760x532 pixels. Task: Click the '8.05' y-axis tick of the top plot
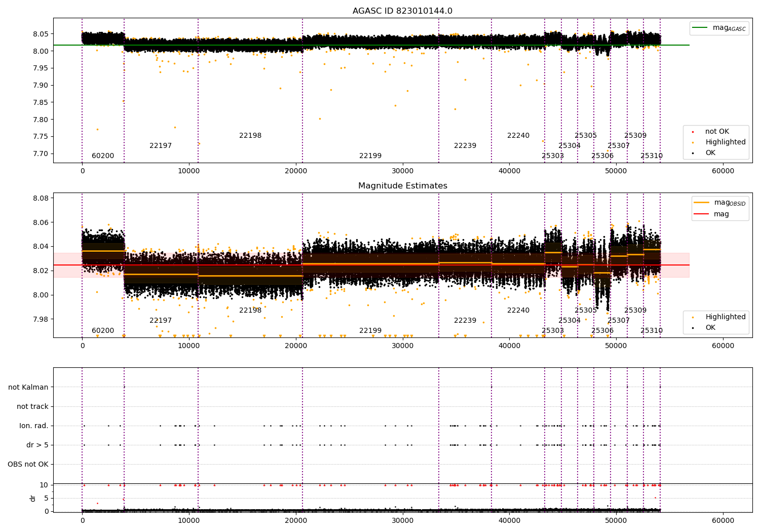41,34
